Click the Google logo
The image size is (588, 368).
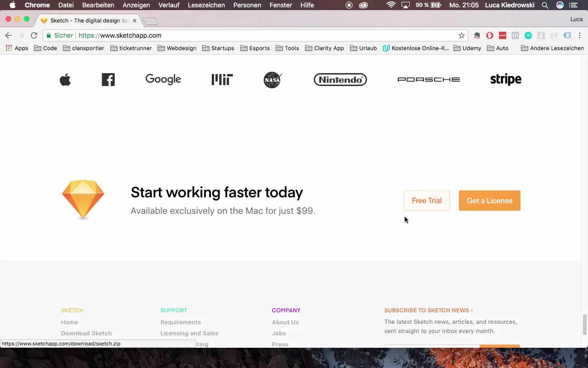[163, 79]
